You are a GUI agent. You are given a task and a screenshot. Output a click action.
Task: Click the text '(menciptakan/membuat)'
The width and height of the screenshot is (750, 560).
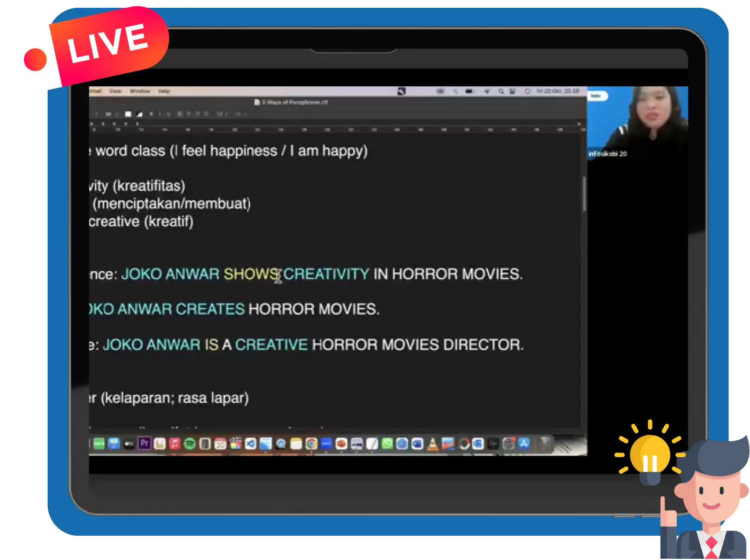[172, 204]
